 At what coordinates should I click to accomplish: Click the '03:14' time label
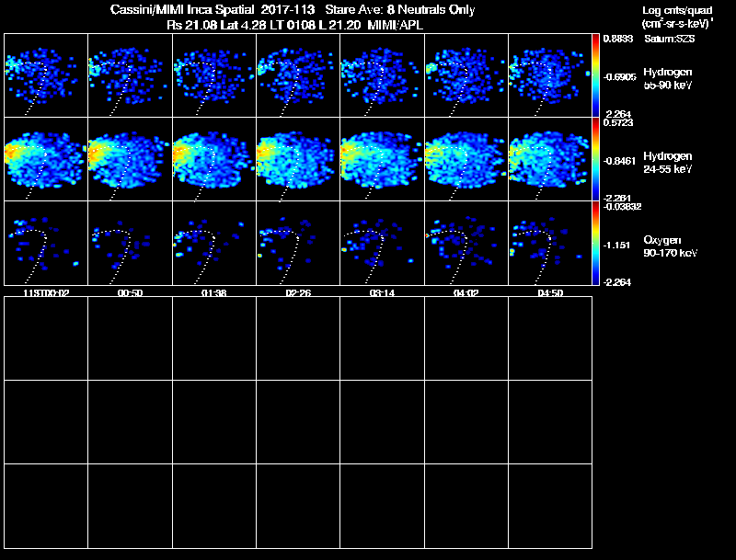pyautogui.click(x=382, y=292)
